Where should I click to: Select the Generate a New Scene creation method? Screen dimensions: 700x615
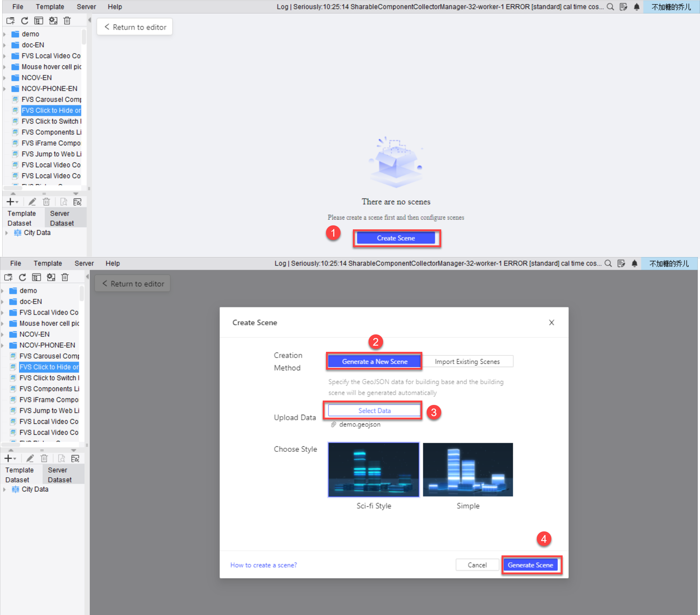[x=374, y=361]
